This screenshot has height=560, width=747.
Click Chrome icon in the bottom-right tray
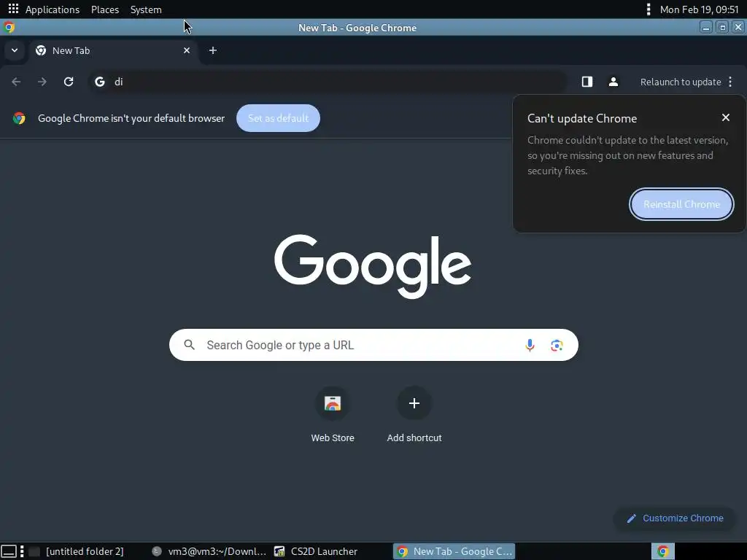pos(662,551)
